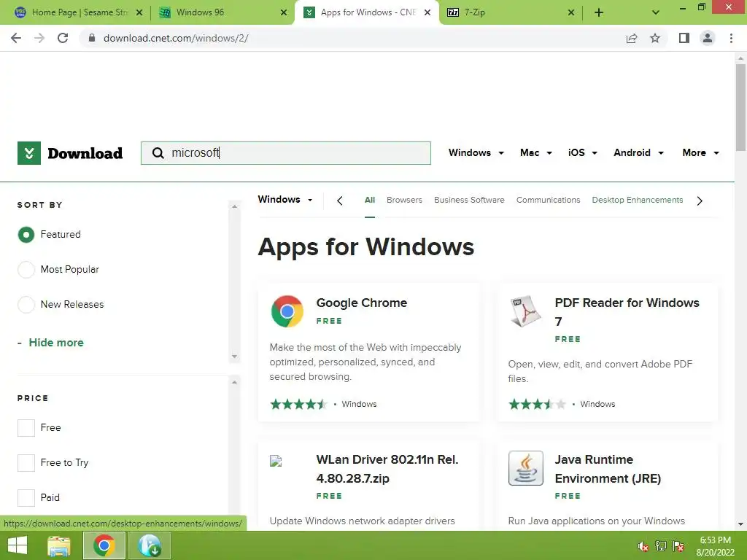Image resolution: width=747 pixels, height=560 pixels.
Task: Click the WLan Driver broken image icon
Action: 276,461
